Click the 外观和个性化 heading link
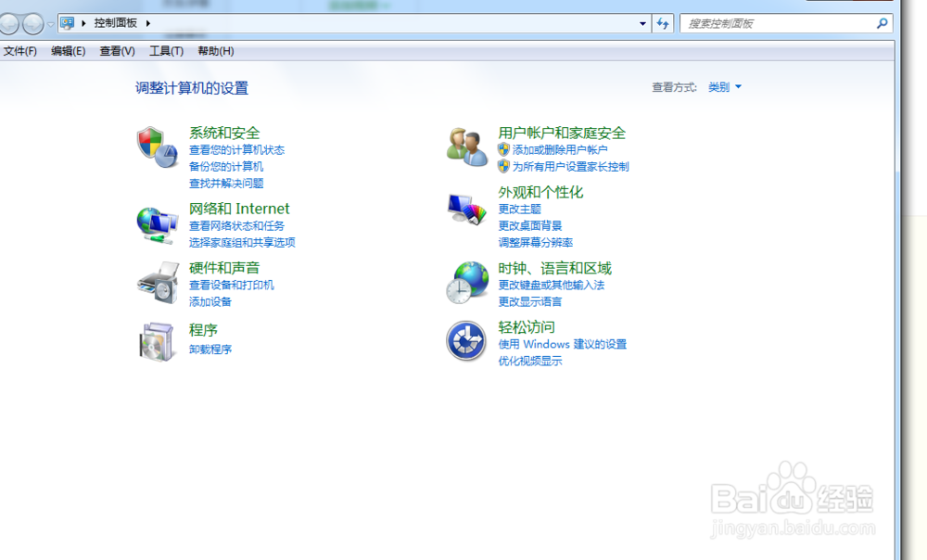The width and height of the screenshot is (927, 560). pyautogui.click(x=540, y=192)
